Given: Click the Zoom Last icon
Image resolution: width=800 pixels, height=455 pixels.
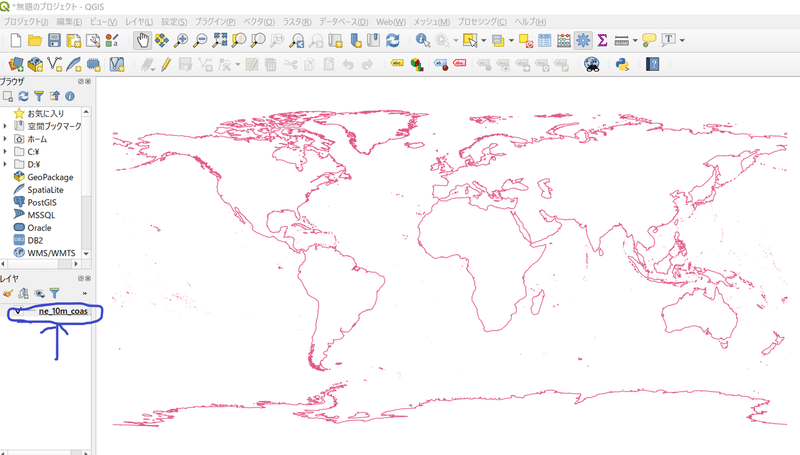Looking at the screenshot, I should pos(296,40).
